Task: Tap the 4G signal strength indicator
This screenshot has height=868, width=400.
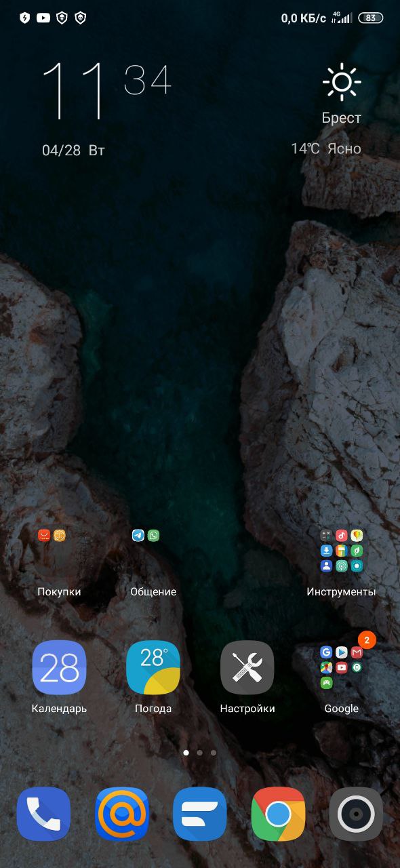Action: [341, 18]
